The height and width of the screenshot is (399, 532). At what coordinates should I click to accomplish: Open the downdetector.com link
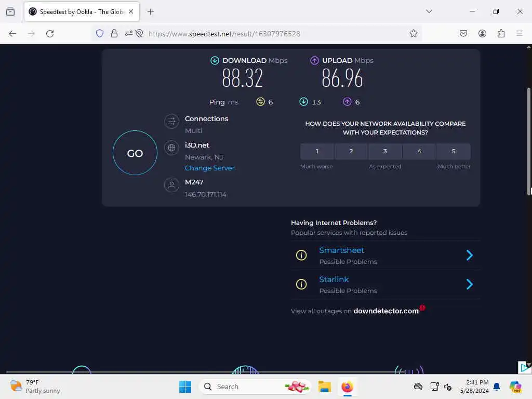(386, 311)
